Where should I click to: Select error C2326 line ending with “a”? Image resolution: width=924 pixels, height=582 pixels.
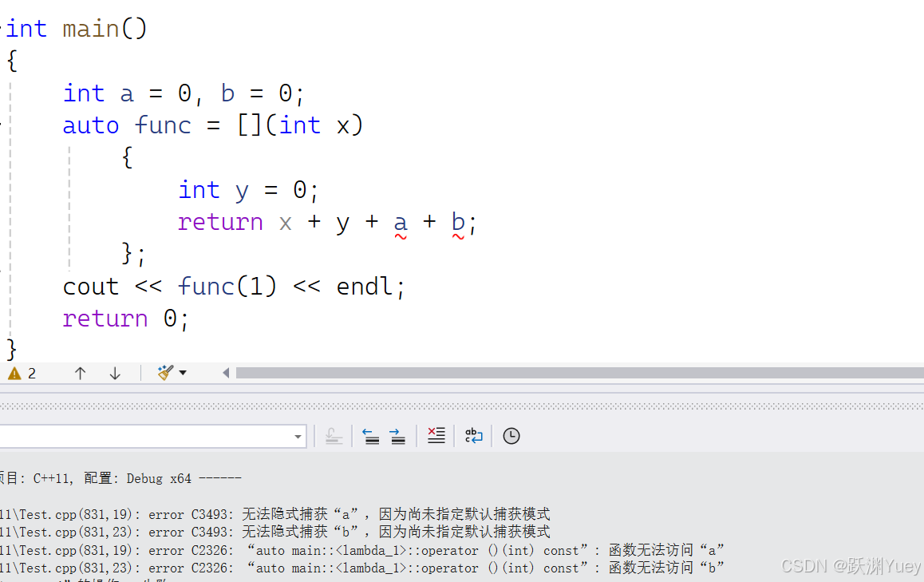(x=361, y=550)
